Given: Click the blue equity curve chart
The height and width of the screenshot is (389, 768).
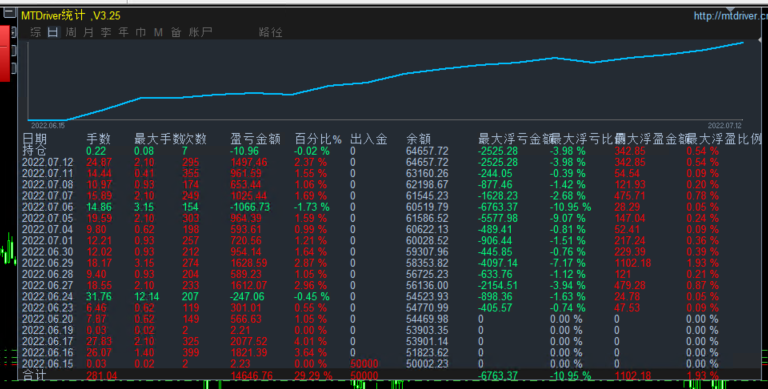Looking at the screenshot, I should tap(385, 81).
